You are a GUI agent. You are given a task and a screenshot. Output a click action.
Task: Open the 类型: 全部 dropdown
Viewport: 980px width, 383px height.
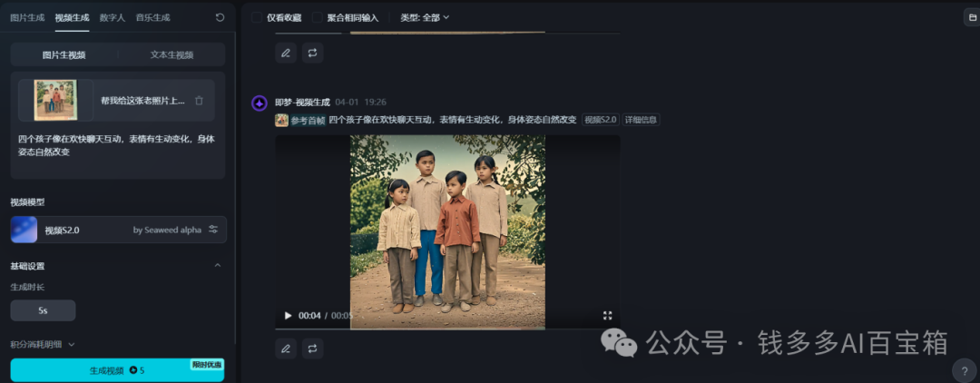coord(425,17)
